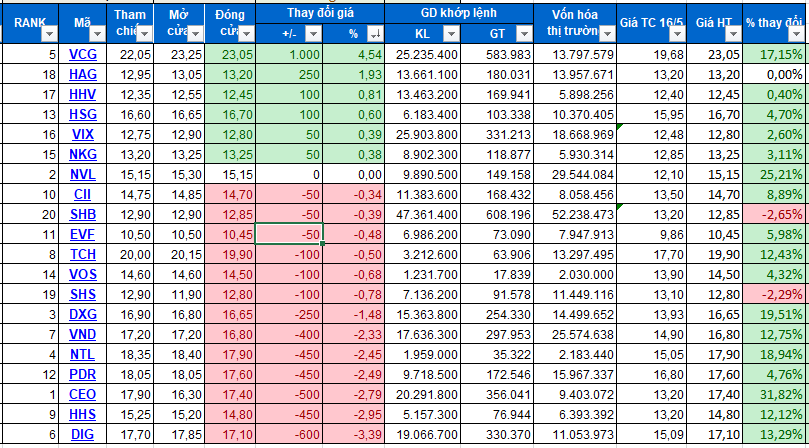809x448 pixels.
Task: Open the Mã column filter dropdown
Action: (96, 34)
